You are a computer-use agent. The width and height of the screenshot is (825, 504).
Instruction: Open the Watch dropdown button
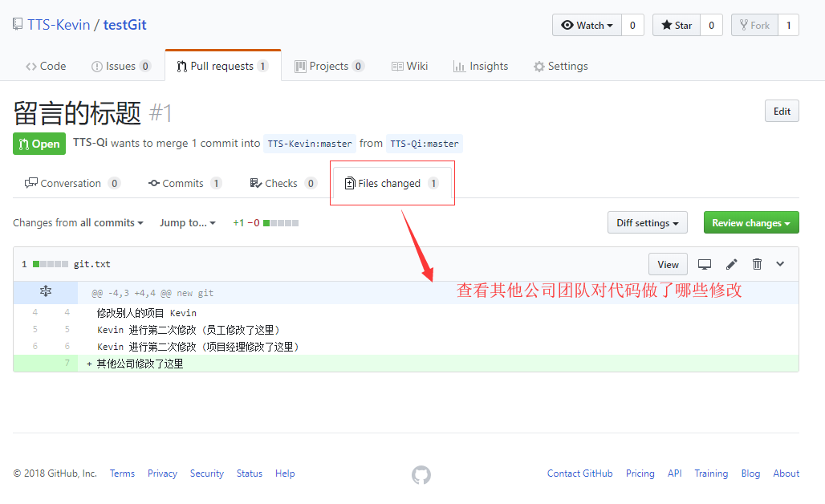coord(587,25)
